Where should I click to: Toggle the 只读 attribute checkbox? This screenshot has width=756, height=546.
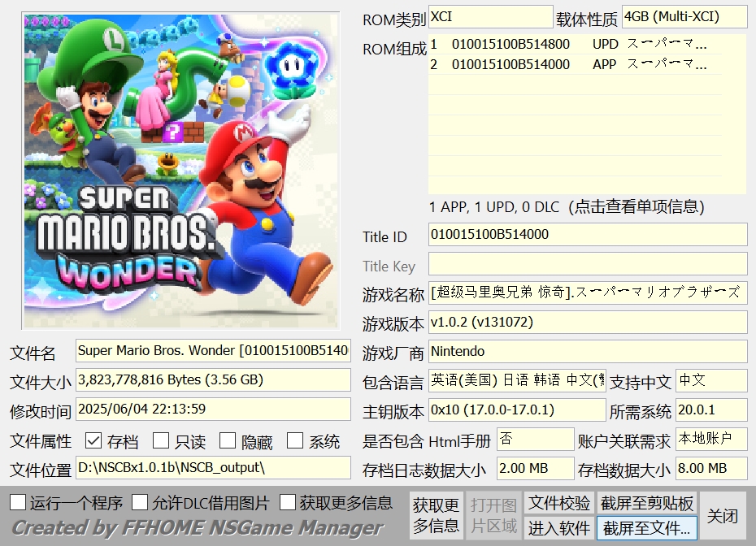162,441
